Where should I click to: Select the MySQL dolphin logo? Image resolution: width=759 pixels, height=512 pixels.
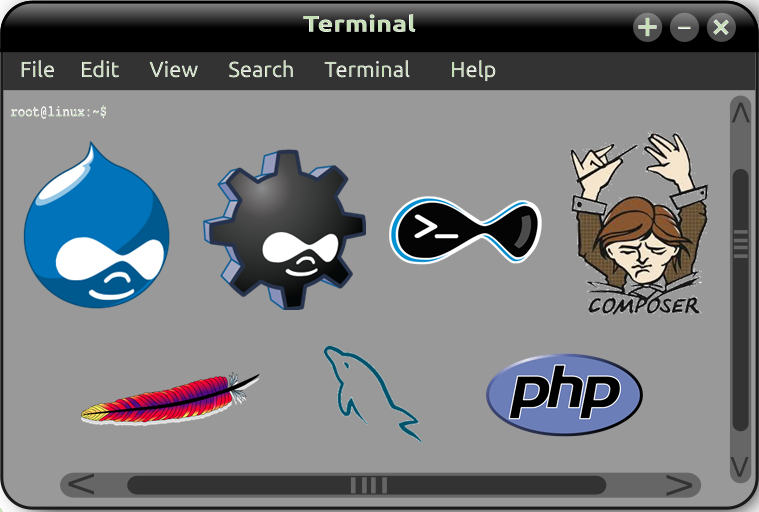pyautogui.click(x=372, y=393)
